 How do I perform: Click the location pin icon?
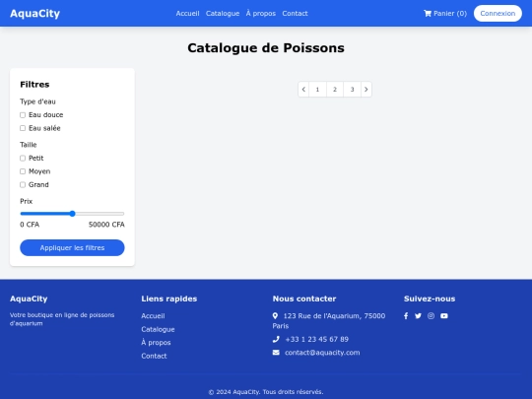pos(275,316)
